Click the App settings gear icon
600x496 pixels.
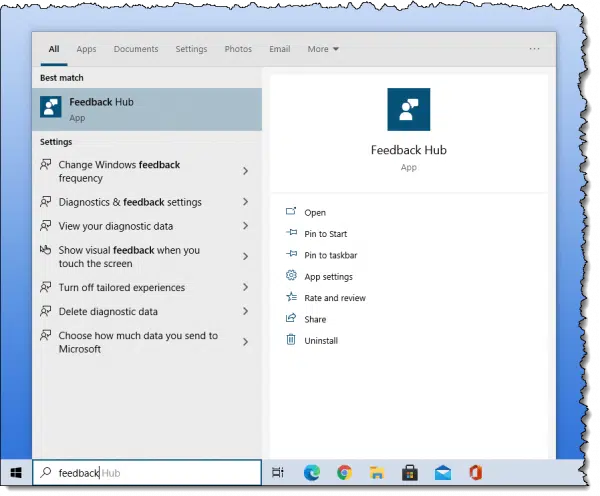(x=291, y=275)
